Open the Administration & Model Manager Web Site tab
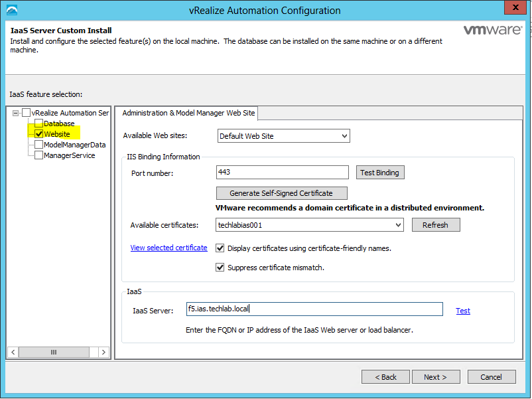Image resolution: width=532 pixels, height=399 pixels. [188, 113]
